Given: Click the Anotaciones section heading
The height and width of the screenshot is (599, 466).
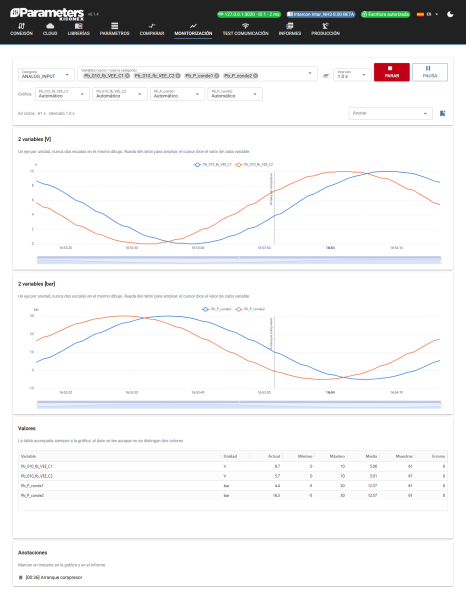Looking at the screenshot, I should 32,552.
